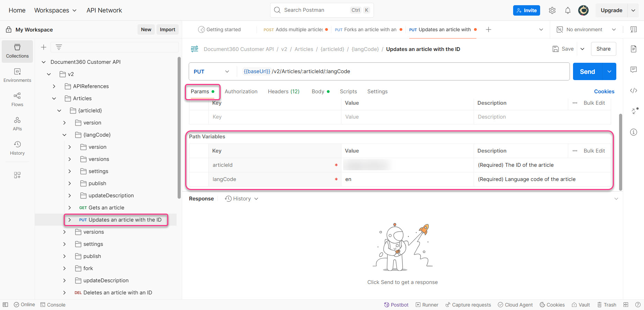Click Bulk Edit in Path Variables
This screenshot has height=310, width=644.
[x=594, y=151]
